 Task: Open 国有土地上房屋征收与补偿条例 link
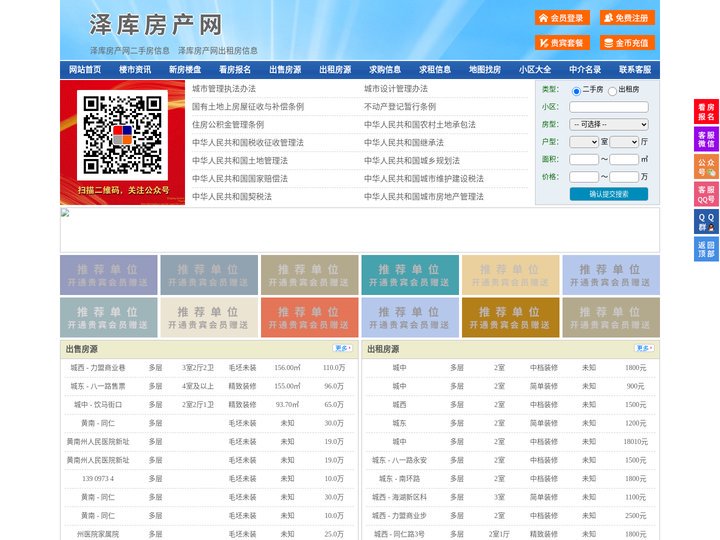coord(248,107)
